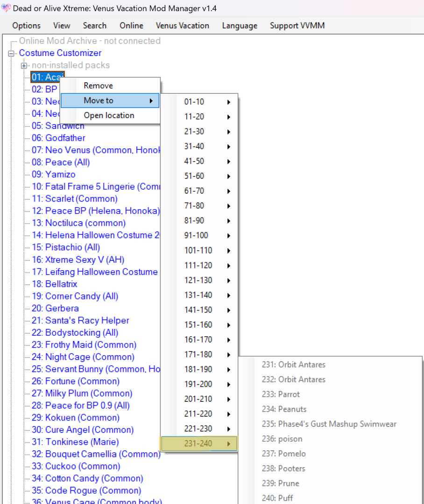Screen dimensions: 424x504
Task: Select tree item 19: Corner Candy (All)
Action: (x=75, y=296)
